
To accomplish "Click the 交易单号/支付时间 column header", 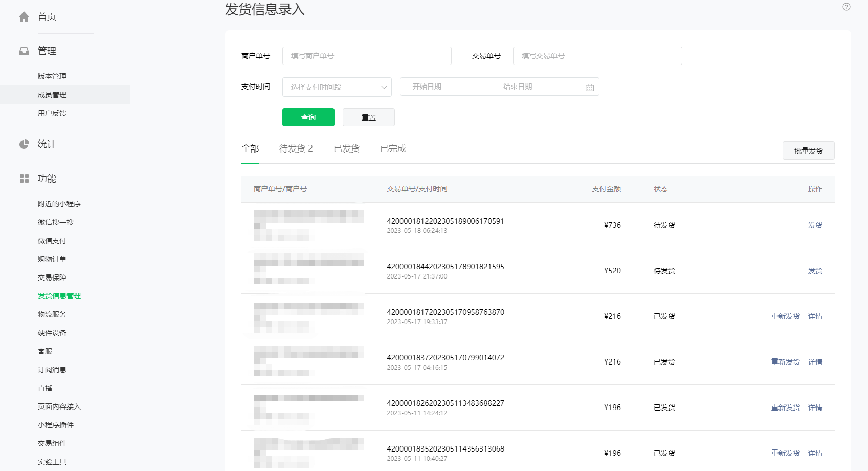I will [417, 189].
